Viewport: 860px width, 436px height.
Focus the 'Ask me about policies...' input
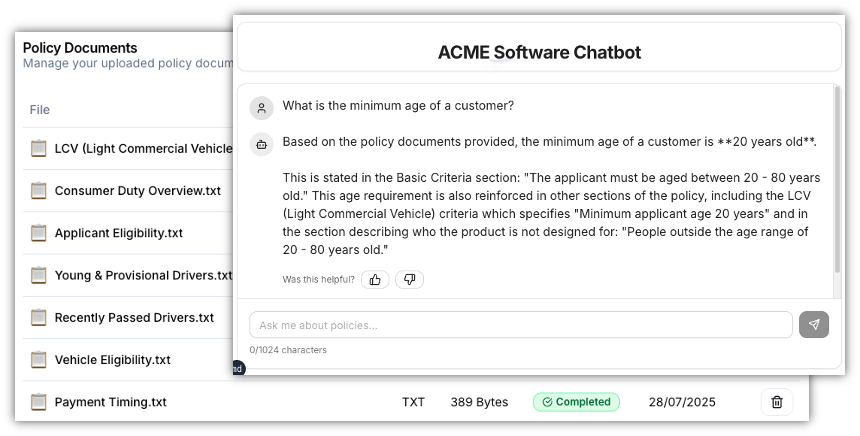pyautogui.click(x=521, y=325)
